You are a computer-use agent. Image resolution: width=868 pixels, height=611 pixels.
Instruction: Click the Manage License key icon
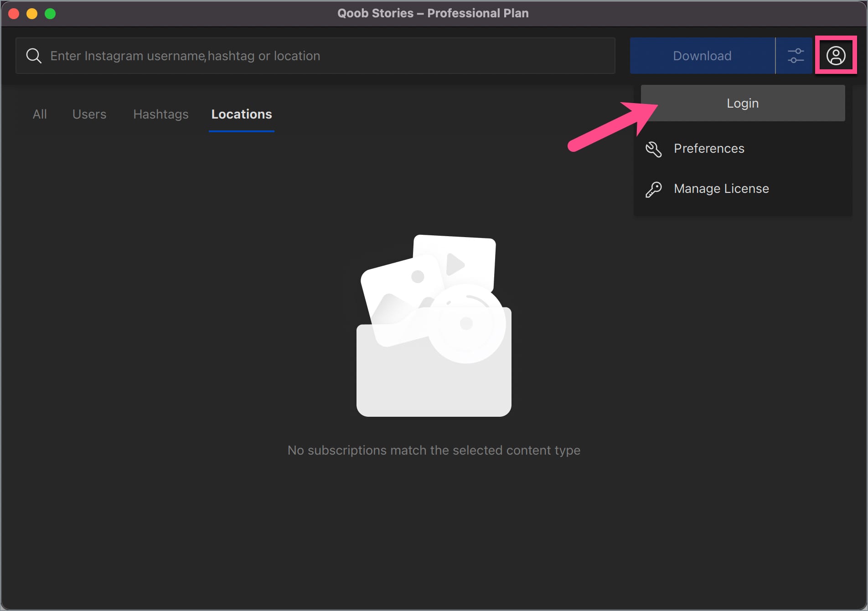pos(653,189)
